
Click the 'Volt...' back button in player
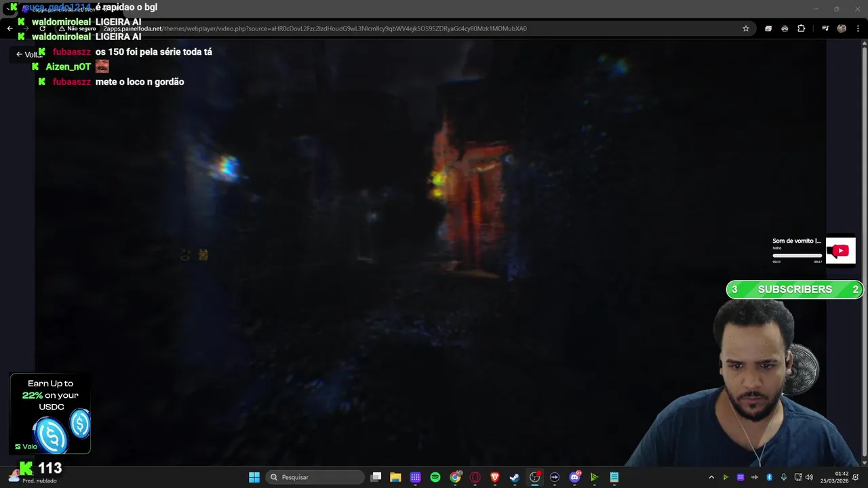(x=27, y=54)
